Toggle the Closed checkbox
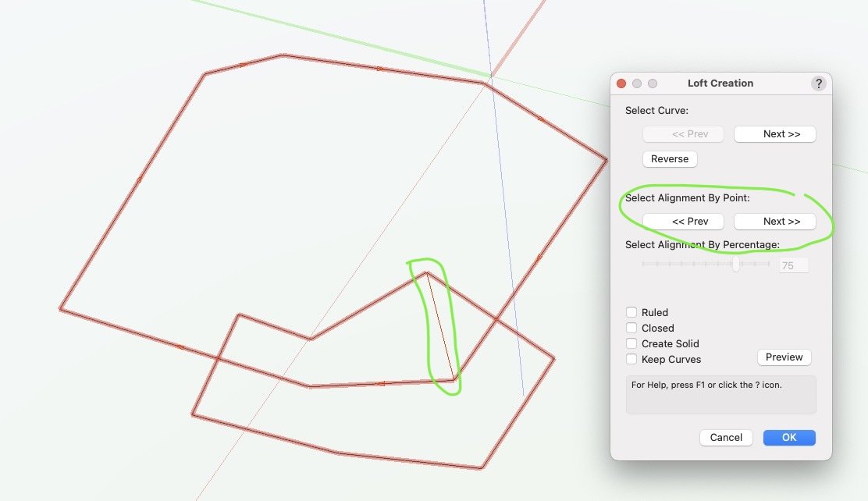868x501 pixels. [631, 328]
